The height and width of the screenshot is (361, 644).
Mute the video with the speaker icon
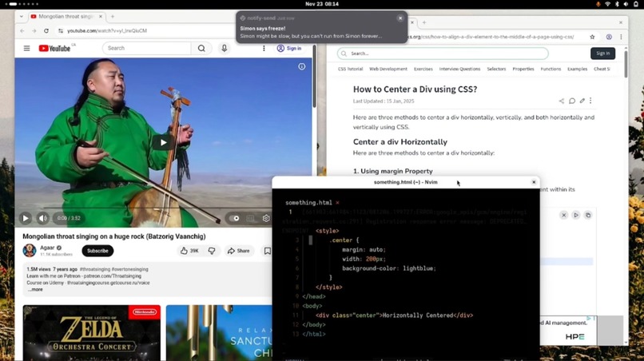[42, 218]
